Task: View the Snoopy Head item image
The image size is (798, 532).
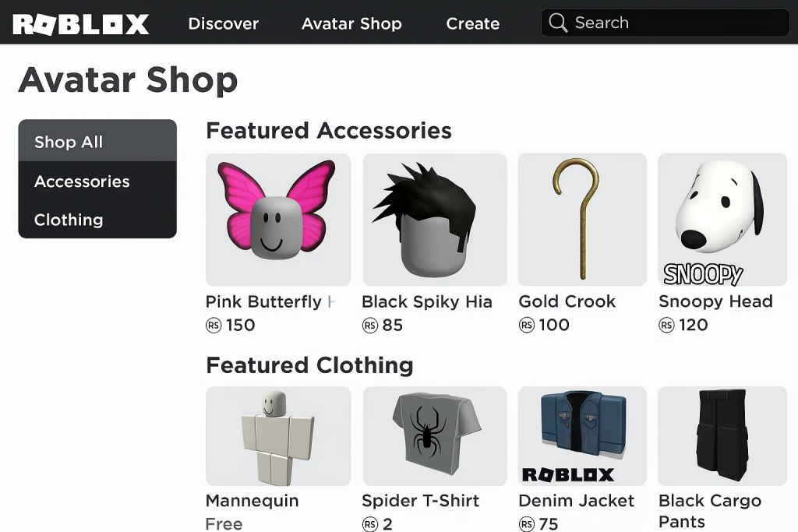Action: 722,220
